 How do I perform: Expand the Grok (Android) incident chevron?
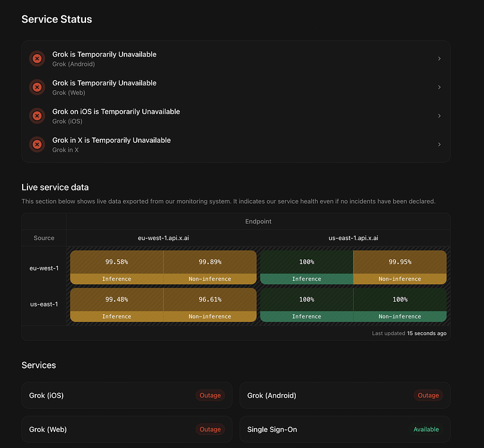(x=439, y=59)
